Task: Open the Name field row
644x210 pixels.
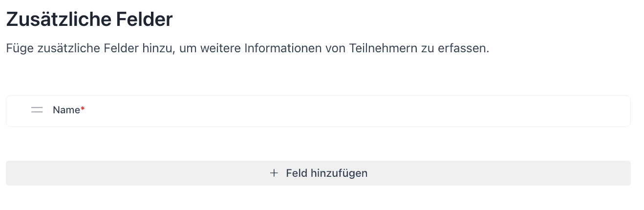Action: point(318,111)
